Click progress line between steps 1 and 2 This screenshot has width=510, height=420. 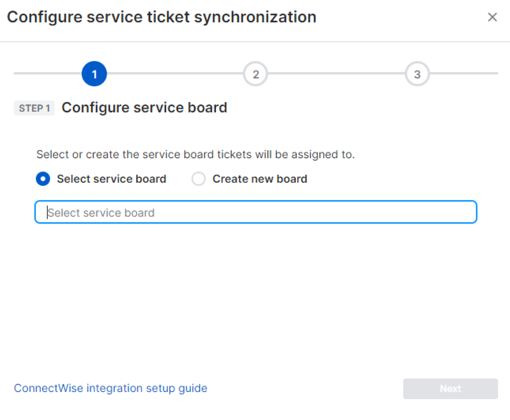tap(175, 73)
